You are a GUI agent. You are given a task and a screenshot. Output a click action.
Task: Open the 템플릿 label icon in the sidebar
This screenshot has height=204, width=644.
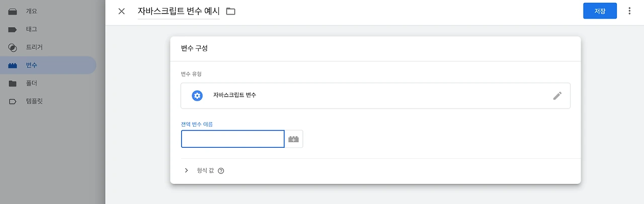click(13, 101)
